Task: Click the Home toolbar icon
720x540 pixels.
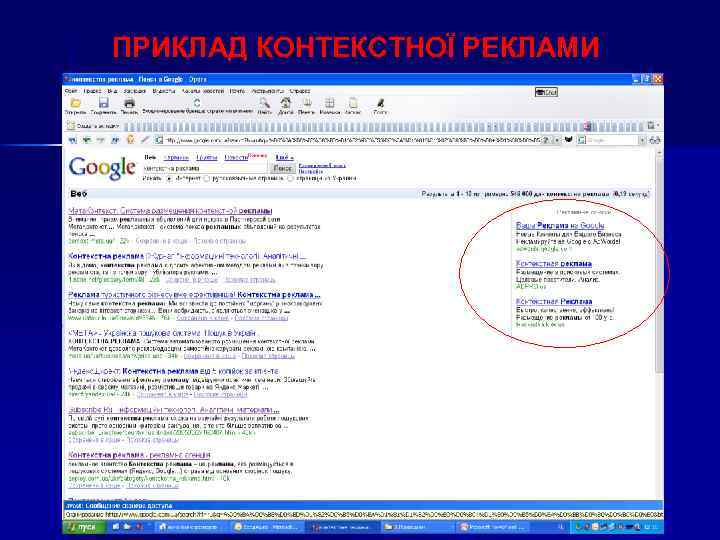Action: [x=286, y=103]
